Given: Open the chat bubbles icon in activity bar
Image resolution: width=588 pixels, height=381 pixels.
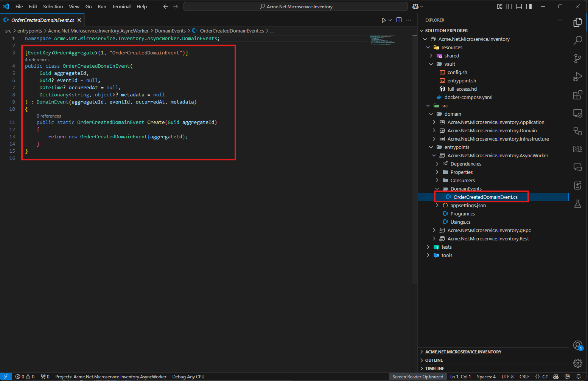Looking at the screenshot, I should (x=578, y=167).
